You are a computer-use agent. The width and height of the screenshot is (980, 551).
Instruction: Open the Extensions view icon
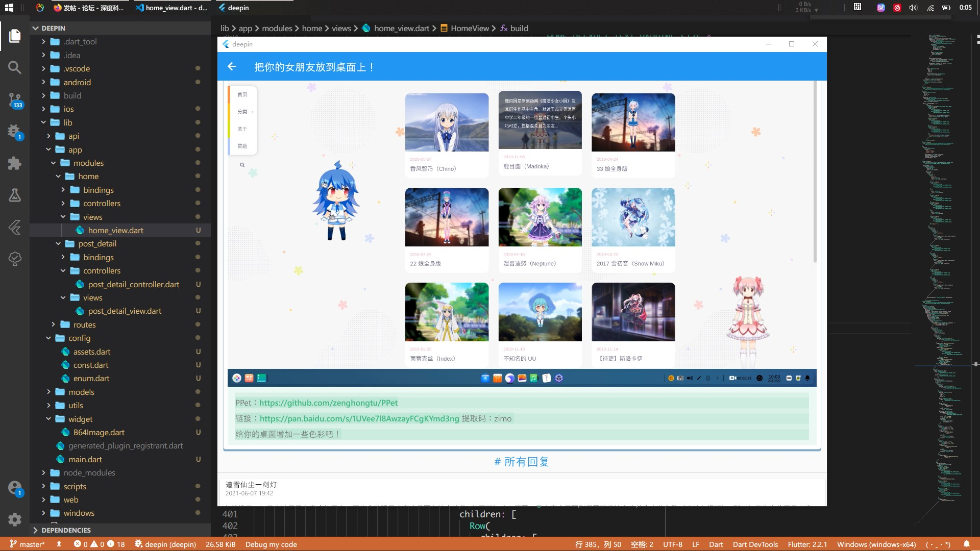click(x=15, y=163)
